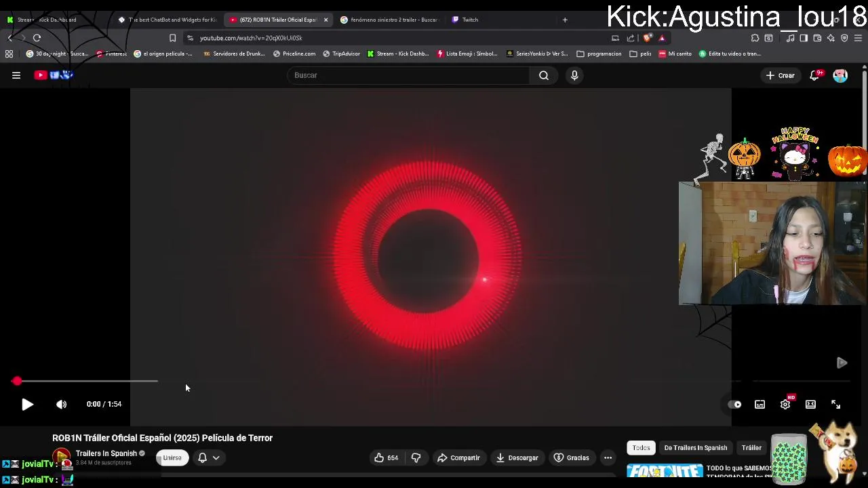Toggle autoplay switch in the player
Viewport: 868px width, 488px height.
[734, 405]
